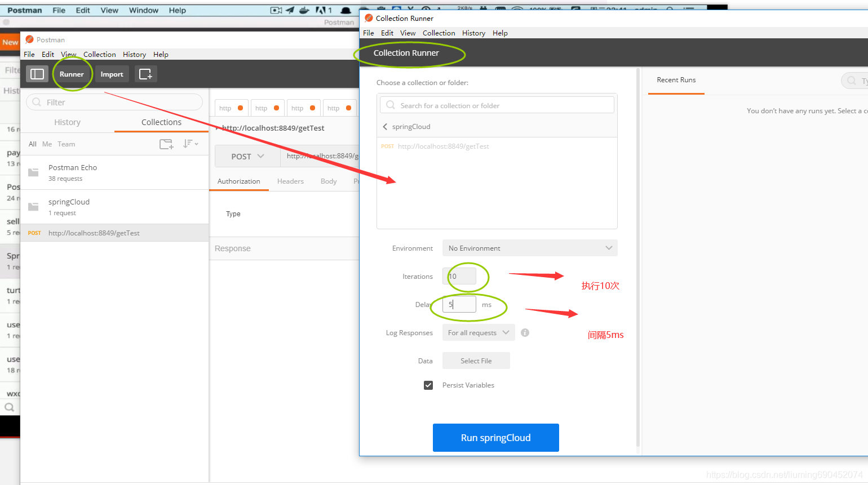This screenshot has width=868, height=485.
Task: Show Log Responses info icon
Action: [x=525, y=332]
